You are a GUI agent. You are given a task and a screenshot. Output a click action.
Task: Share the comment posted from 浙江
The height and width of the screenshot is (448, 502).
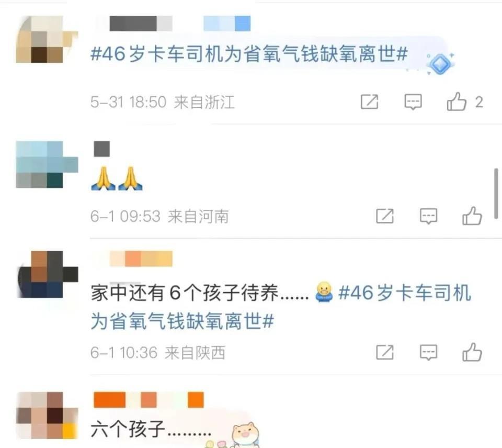coord(370,102)
